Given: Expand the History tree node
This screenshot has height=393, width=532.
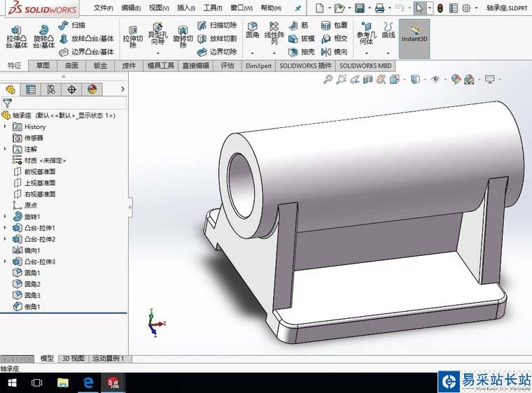Looking at the screenshot, I should pos(6,127).
